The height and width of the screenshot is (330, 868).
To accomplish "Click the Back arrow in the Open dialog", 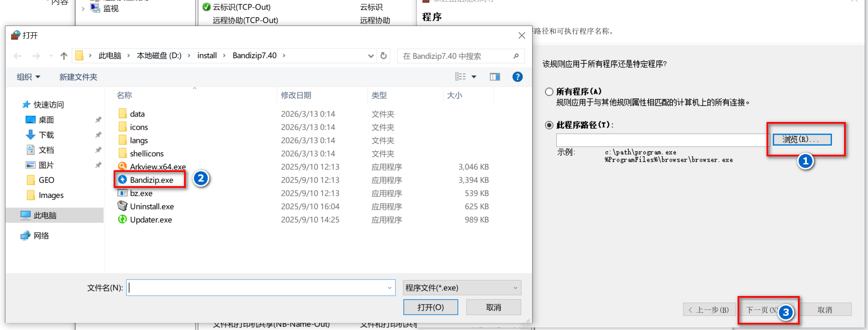I will [x=18, y=56].
